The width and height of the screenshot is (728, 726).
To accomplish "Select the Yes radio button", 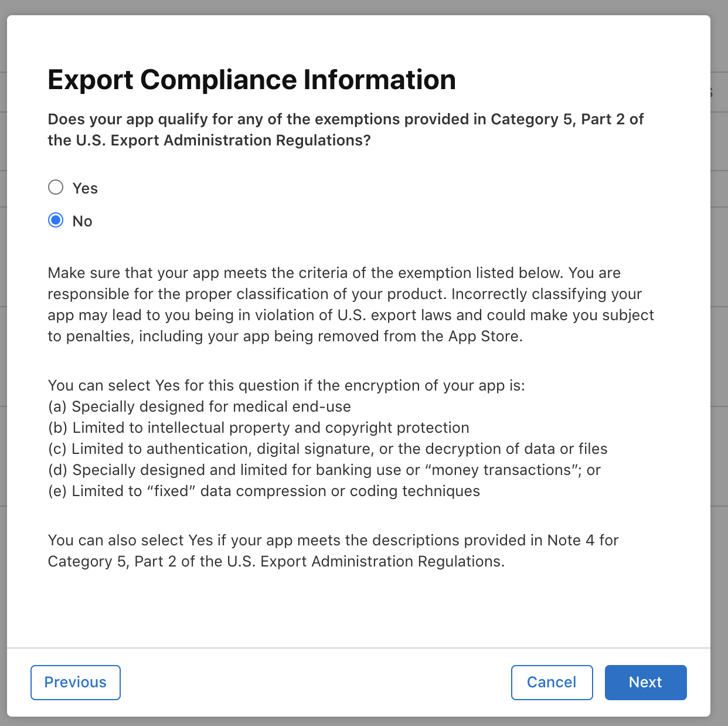I will (56, 187).
